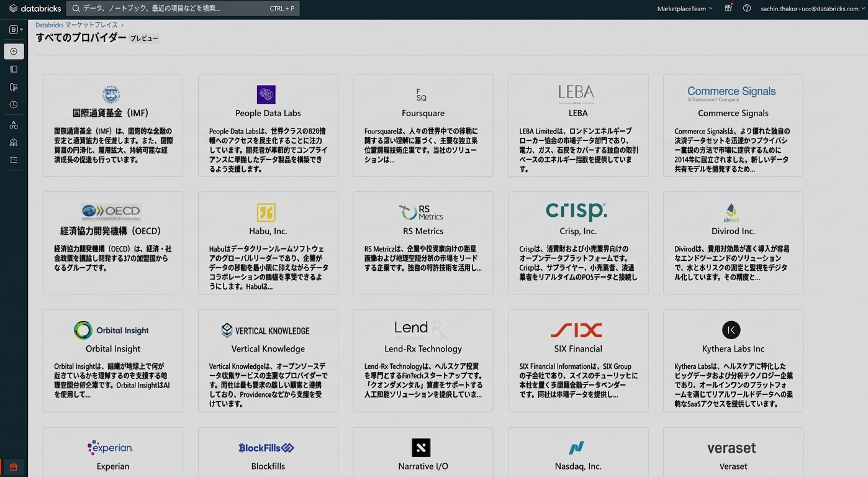Open the Veraset provider title

[733, 466]
